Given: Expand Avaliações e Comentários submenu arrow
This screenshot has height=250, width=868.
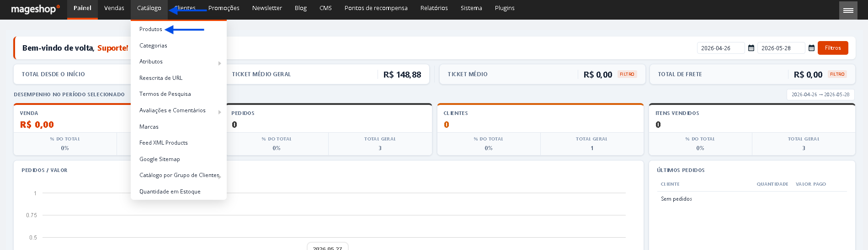Looking at the screenshot, I should [220, 112].
